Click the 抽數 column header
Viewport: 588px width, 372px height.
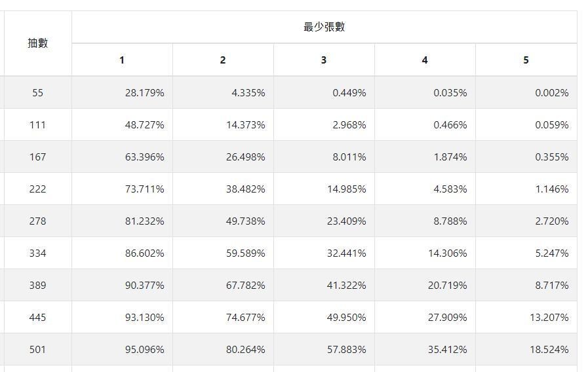[x=37, y=43]
